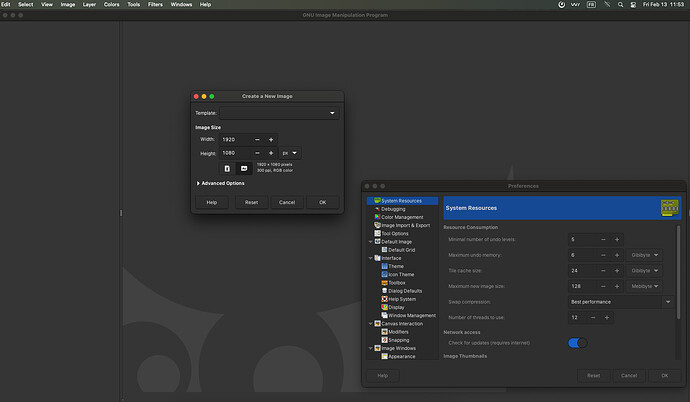This screenshot has height=402, width=690.
Task: Open Color Management preferences page
Action: point(401,217)
